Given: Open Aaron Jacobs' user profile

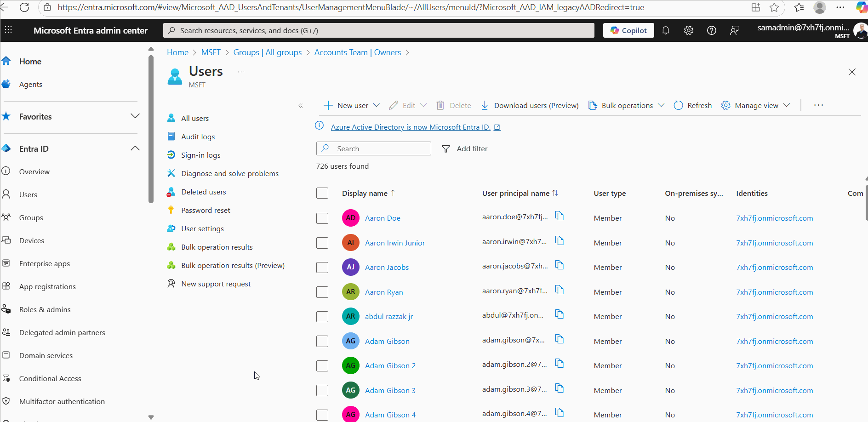Looking at the screenshot, I should 387,267.
